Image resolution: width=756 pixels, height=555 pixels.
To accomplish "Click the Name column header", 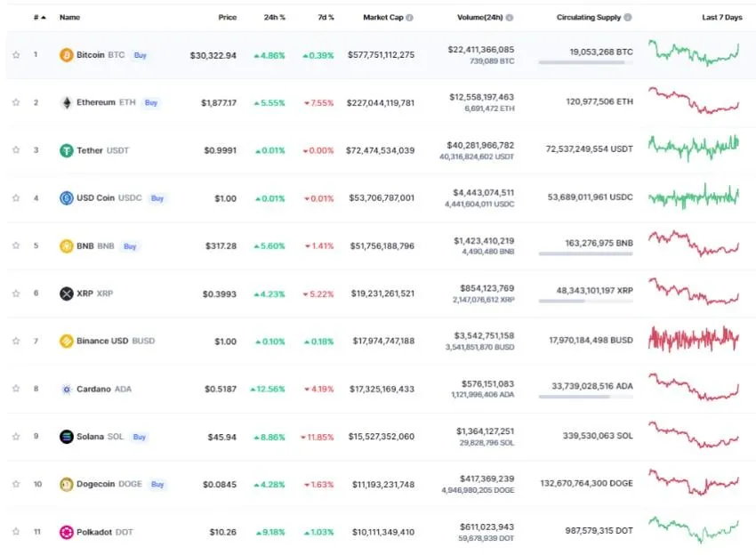I will [69, 17].
